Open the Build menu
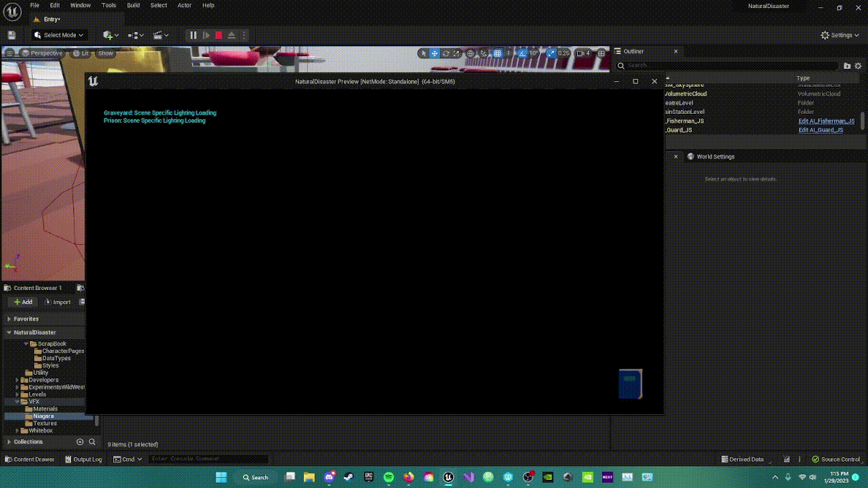This screenshot has width=868, height=488. (134, 5)
